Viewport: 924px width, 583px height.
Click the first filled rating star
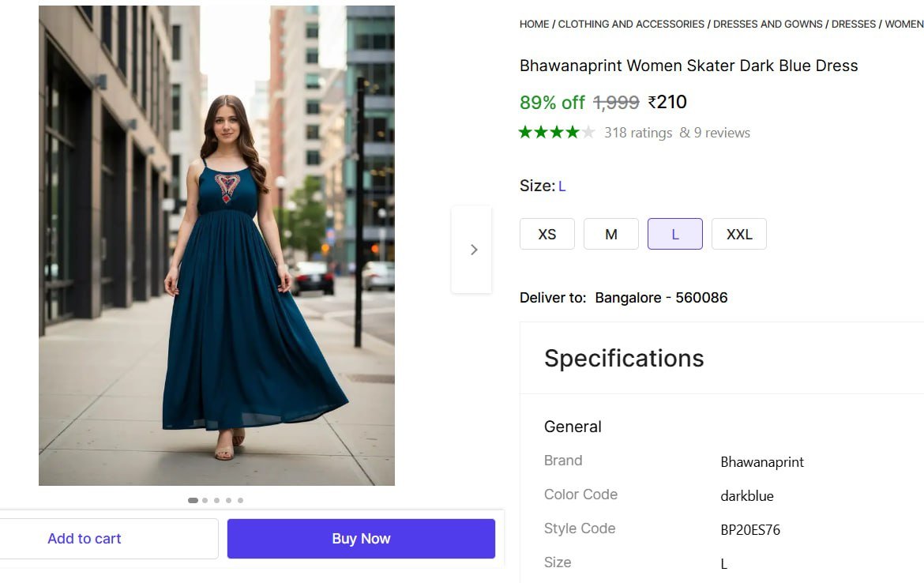[x=525, y=132]
